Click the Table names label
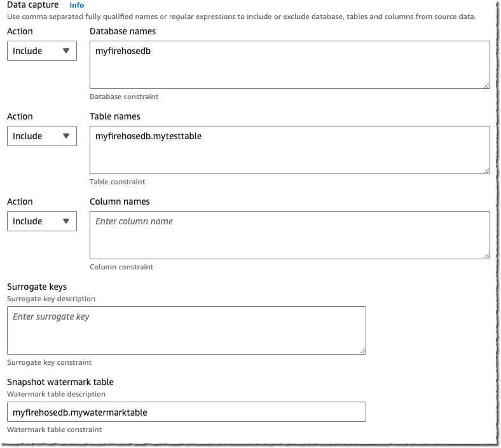The height and width of the screenshot is (448, 501). point(115,116)
